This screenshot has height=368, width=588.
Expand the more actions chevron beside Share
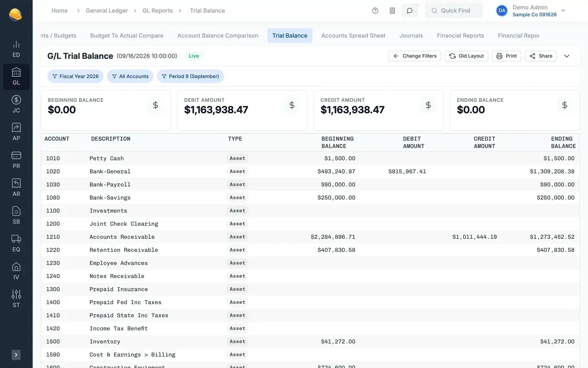[567, 56]
